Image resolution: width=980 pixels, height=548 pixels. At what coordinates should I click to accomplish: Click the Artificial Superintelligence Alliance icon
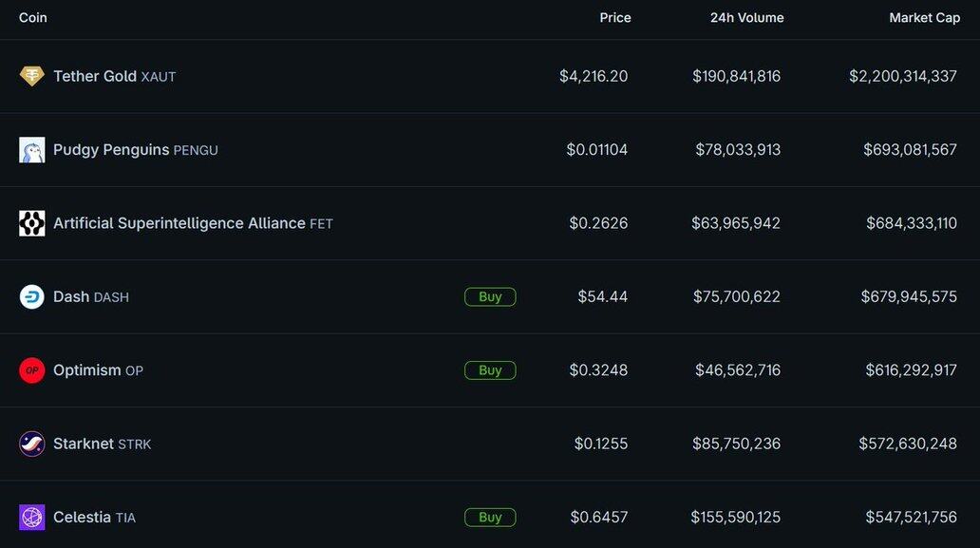point(32,223)
